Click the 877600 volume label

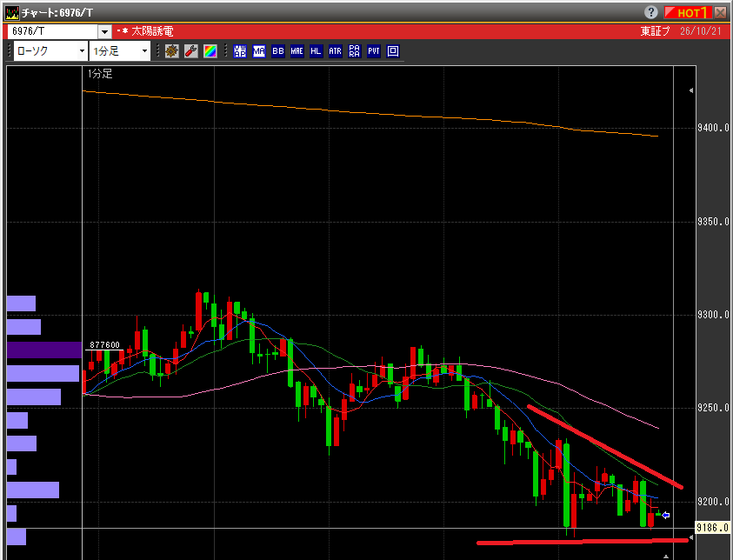click(x=104, y=345)
